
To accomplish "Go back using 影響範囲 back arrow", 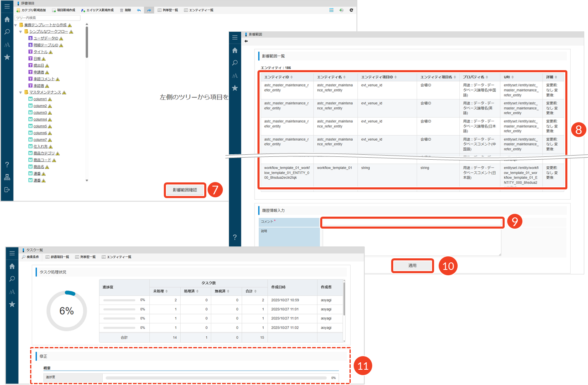I will (246, 41).
